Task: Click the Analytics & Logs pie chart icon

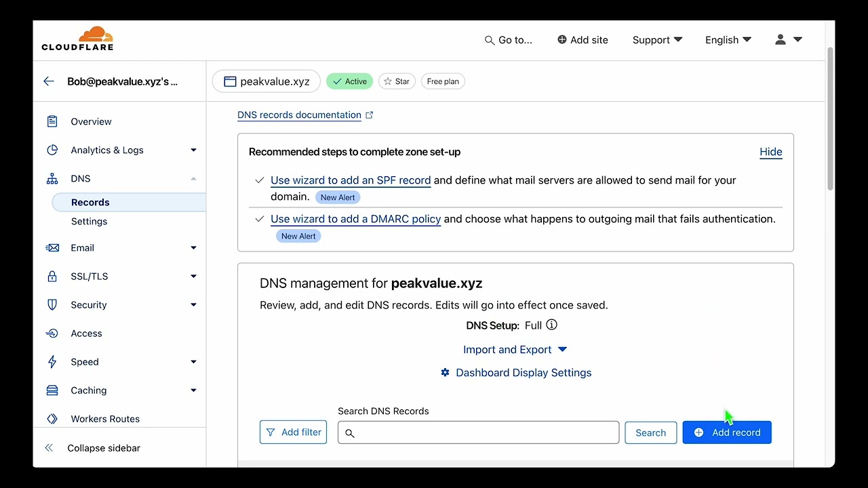Action: (x=52, y=150)
